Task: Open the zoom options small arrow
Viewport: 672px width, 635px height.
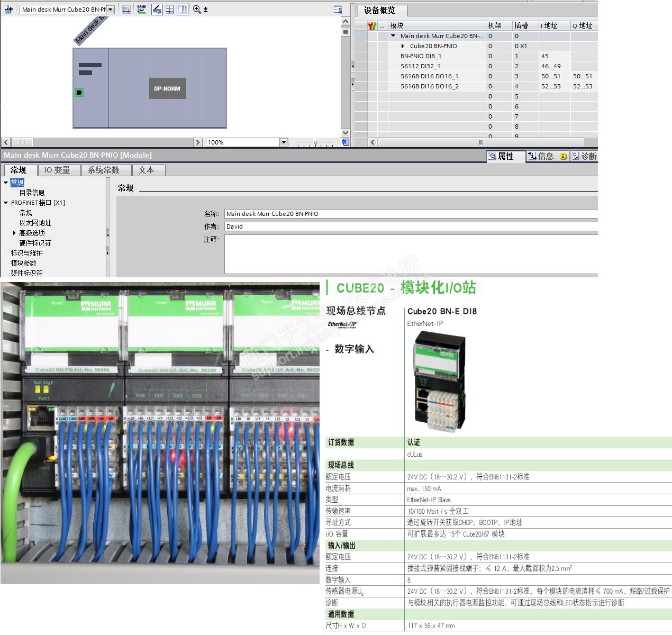Action: pos(205,10)
